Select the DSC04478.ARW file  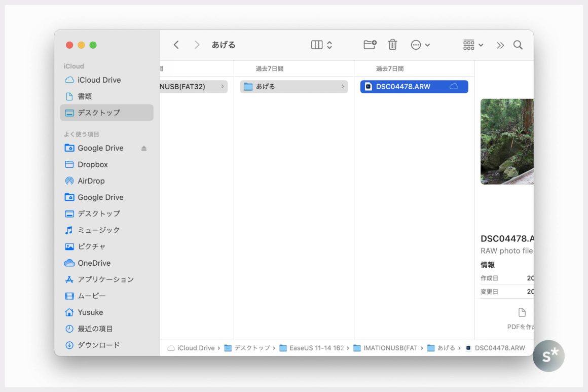click(403, 87)
